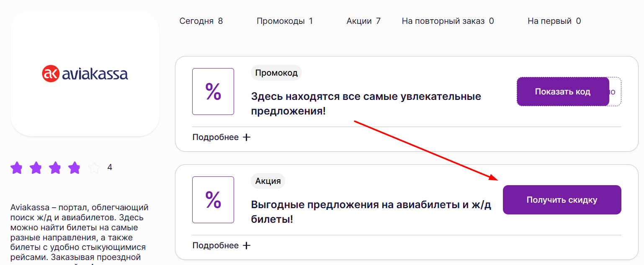
Task: Select the fourth purple rating star
Action: tap(75, 168)
